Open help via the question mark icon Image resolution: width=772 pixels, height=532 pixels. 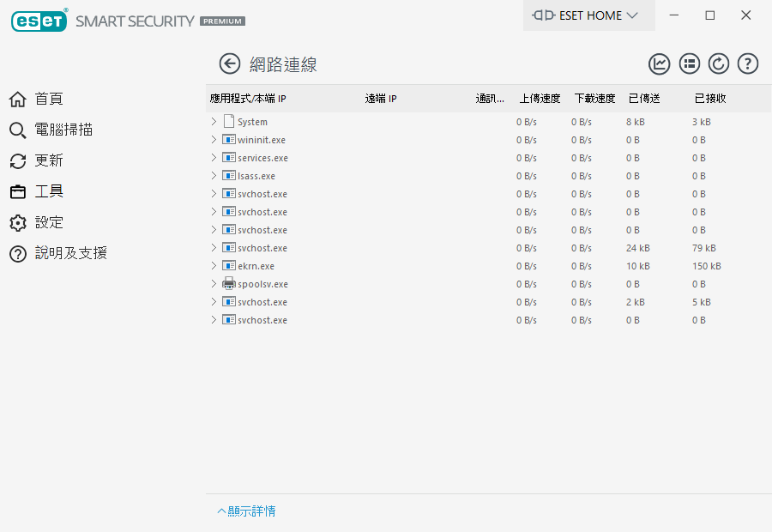748,63
